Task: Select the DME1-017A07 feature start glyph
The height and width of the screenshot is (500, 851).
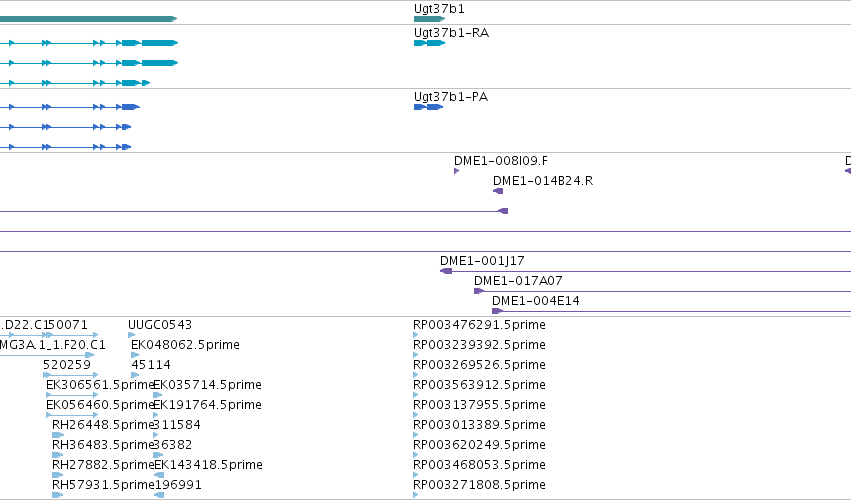Action: (479, 291)
